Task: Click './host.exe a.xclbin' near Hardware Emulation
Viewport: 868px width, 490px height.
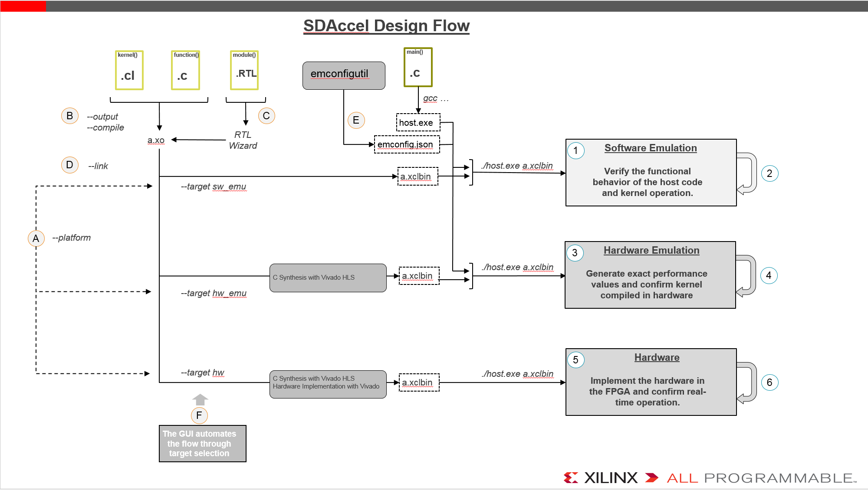Action: (x=518, y=267)
